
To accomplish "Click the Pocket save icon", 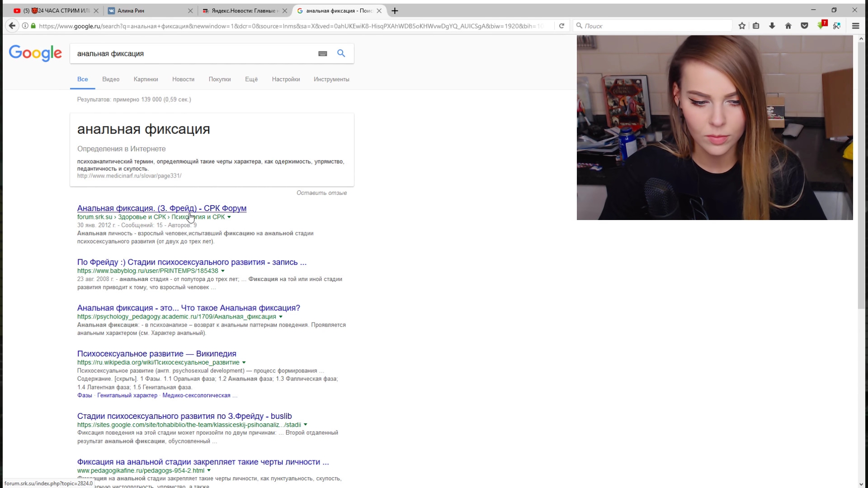I will tap(804, 26).
